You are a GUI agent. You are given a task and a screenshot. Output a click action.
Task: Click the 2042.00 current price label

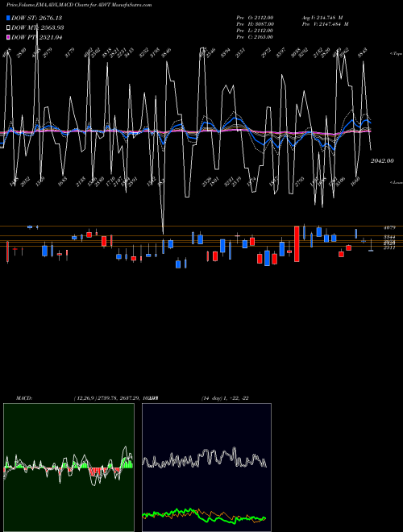pyautogui.click(x=382, y=161)
